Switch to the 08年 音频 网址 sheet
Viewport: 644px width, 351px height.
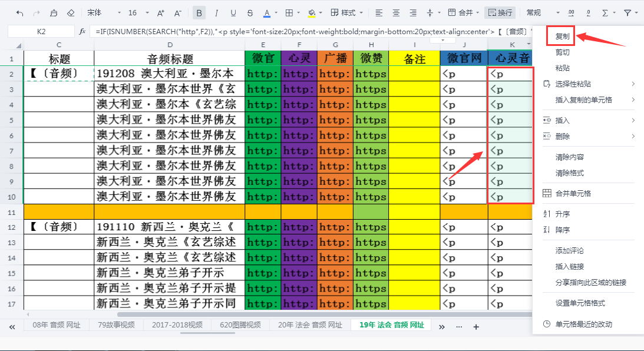(x=57, y=324)
